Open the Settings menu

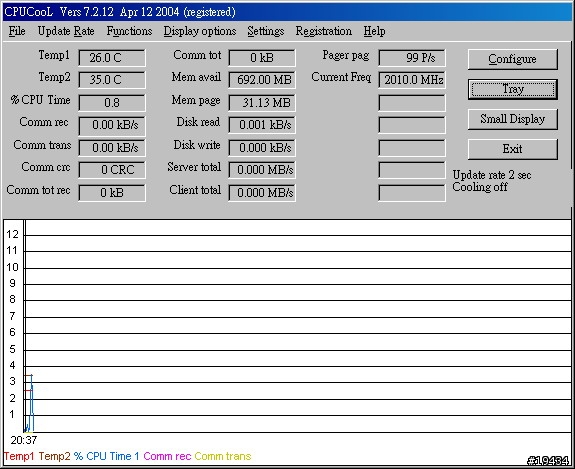(265, 31)
